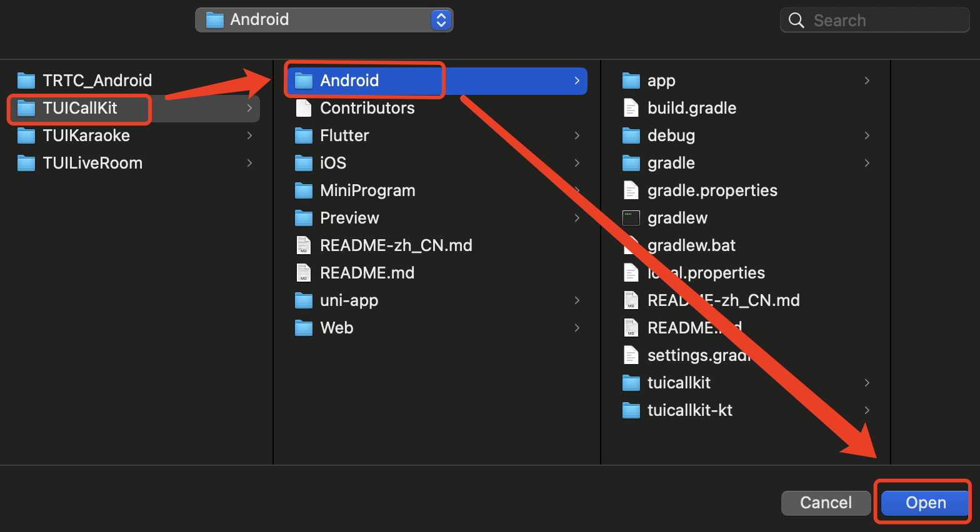Click into the Search field
The height and width of the screenshot is (532, 980).
click(x=874, y=20)
